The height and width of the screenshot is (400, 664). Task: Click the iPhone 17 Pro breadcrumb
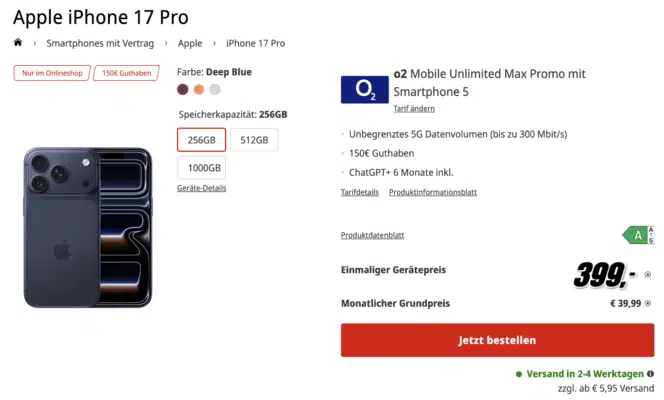pos(255,43)
